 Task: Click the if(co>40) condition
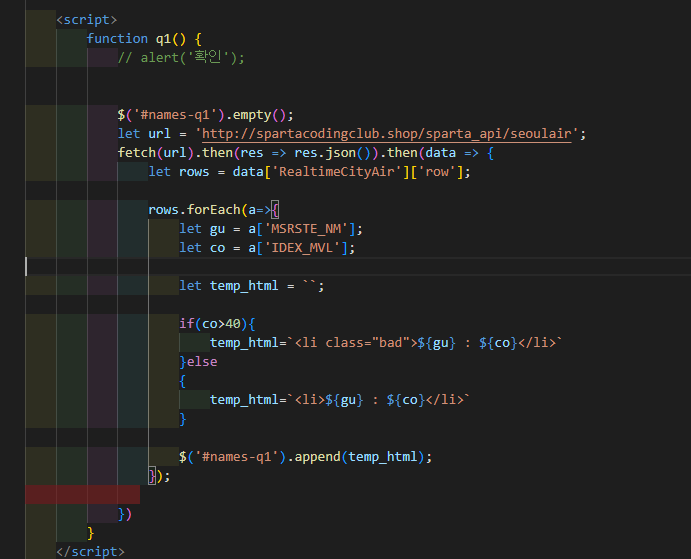pos(213,324)
